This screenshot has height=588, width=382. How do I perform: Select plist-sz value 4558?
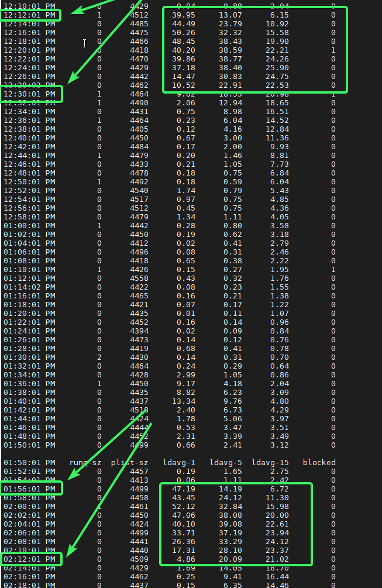[x=139, y=278]
